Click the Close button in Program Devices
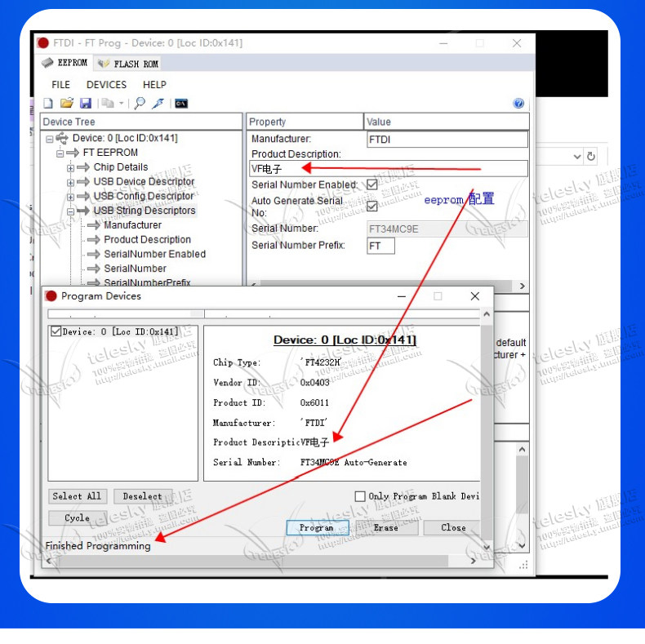Image resolution: width=645 pixels, height=644 pixels. point(452,527)
